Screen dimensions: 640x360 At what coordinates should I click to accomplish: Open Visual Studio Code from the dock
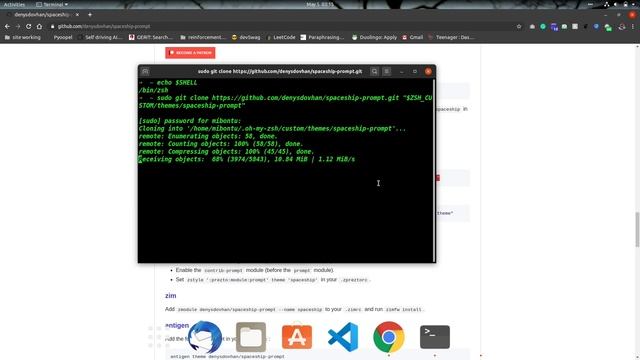pos(343,337)
